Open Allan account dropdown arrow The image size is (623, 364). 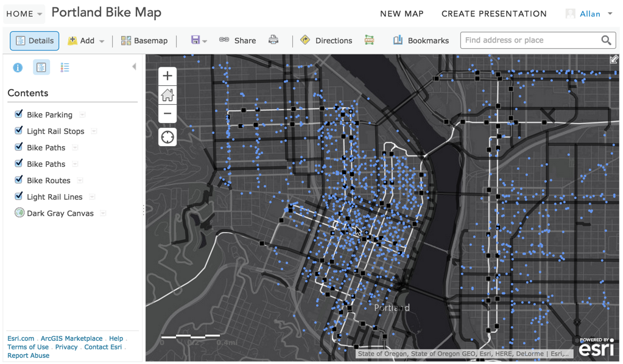610,14
